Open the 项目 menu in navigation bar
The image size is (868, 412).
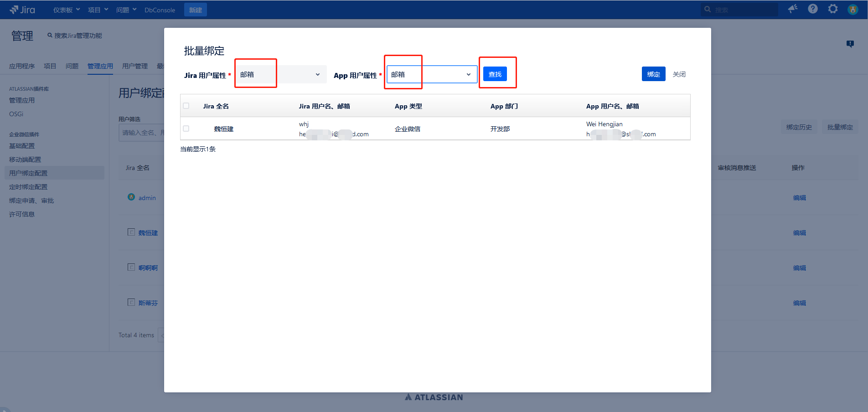(x=98, y=10)
